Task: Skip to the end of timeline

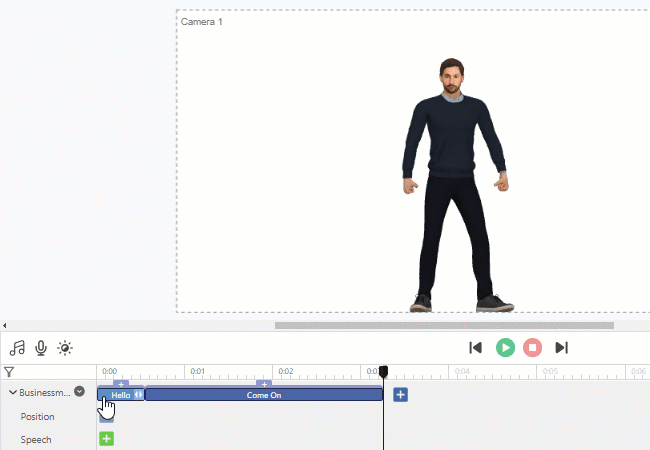Action: (x=562, y=348)
